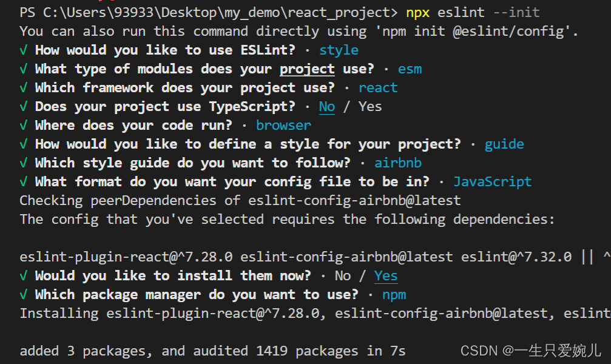This screenshot has width=611, height=364.
Task: Click 'Which style guide do you want to follow?'
Action: pos(193,163)
